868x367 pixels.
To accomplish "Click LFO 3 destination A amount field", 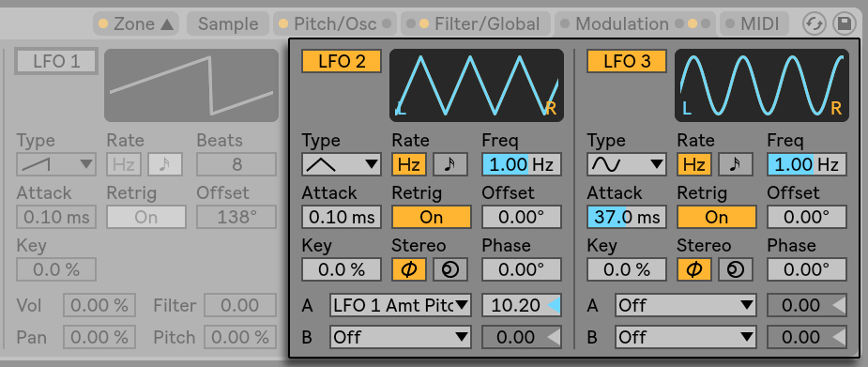I will 807,305.
